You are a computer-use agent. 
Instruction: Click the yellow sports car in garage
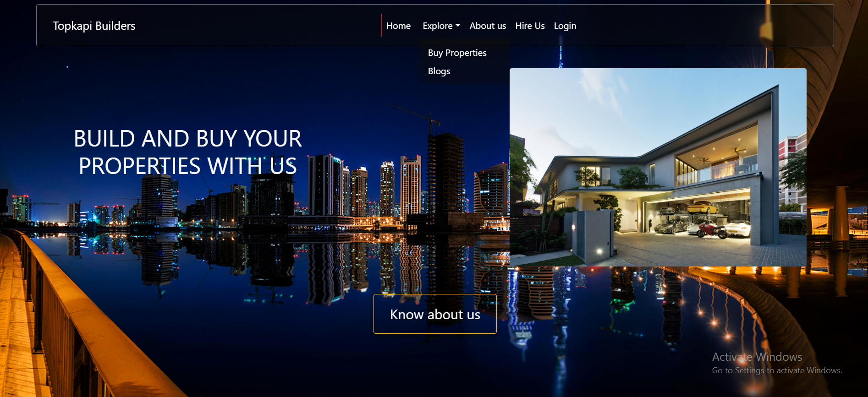coord(702,207)
